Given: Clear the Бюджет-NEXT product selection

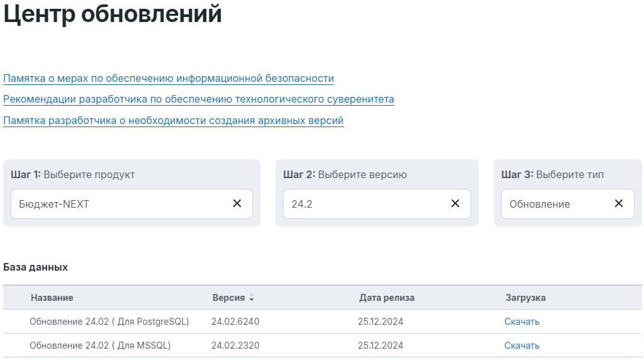Looking at the screenshot, I should tap(237, 203).
